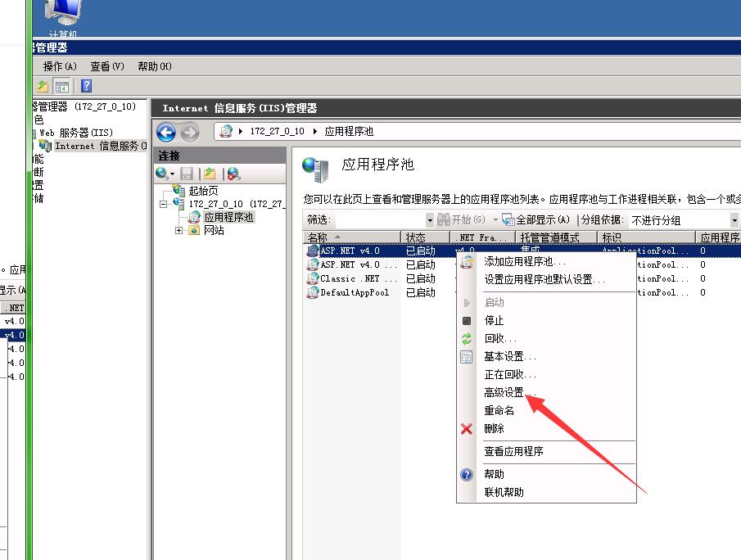Click 停止 in the context menu
The height and width of the screenshot is (560, 741).
(494, 321)
